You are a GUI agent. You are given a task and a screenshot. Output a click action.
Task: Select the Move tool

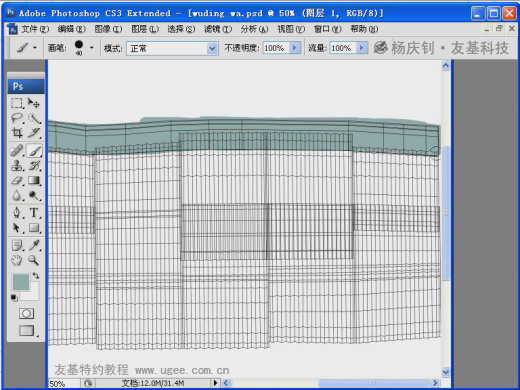point(34,103)
